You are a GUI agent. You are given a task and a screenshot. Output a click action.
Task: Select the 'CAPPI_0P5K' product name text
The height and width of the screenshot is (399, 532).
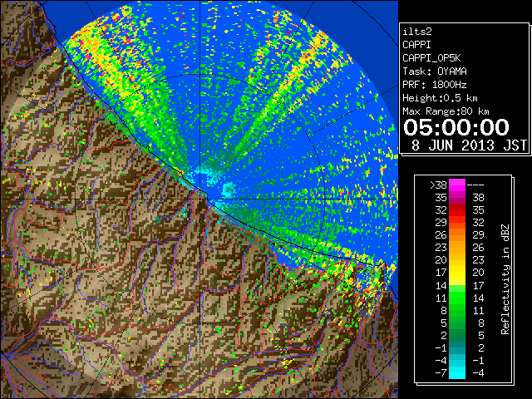(431, 58)
